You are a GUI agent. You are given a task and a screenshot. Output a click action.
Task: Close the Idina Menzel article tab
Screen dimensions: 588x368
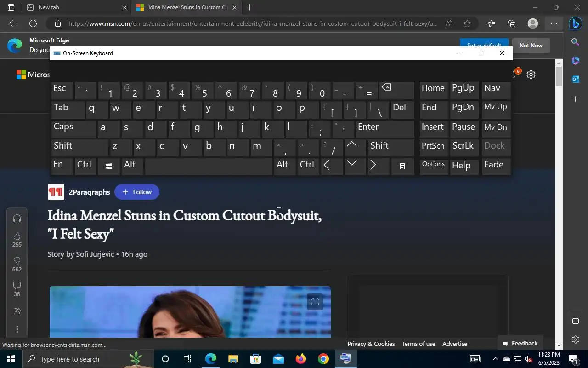[x=234, y=7]
